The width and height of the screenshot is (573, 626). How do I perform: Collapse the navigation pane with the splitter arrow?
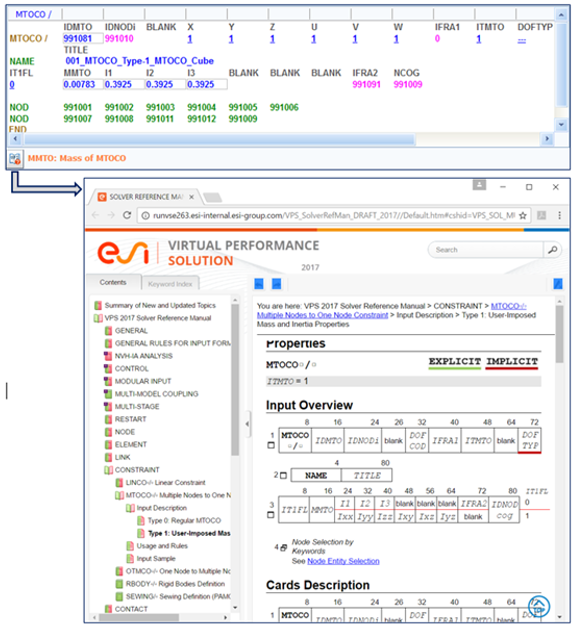[247, 424]
